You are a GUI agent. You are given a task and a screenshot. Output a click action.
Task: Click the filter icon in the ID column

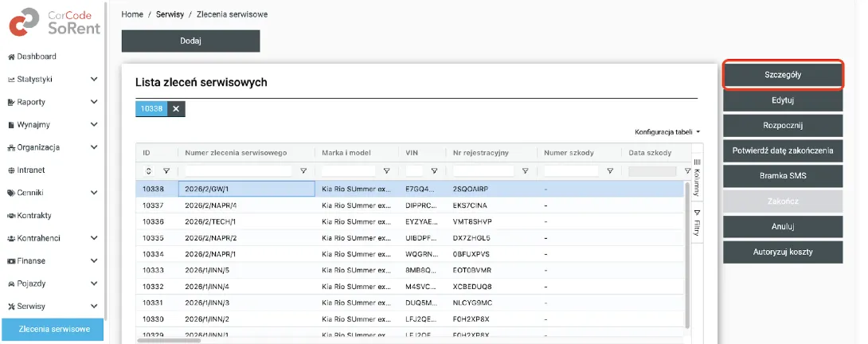coord(166,170)
